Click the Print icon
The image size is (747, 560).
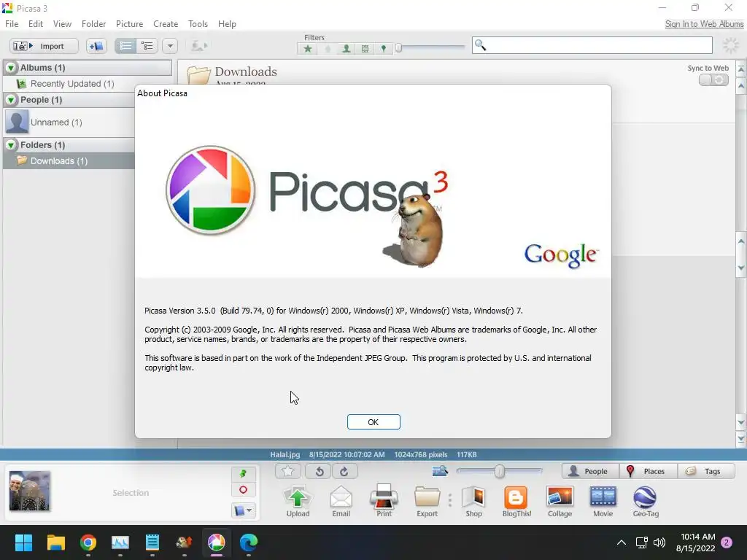pos(384,502)
